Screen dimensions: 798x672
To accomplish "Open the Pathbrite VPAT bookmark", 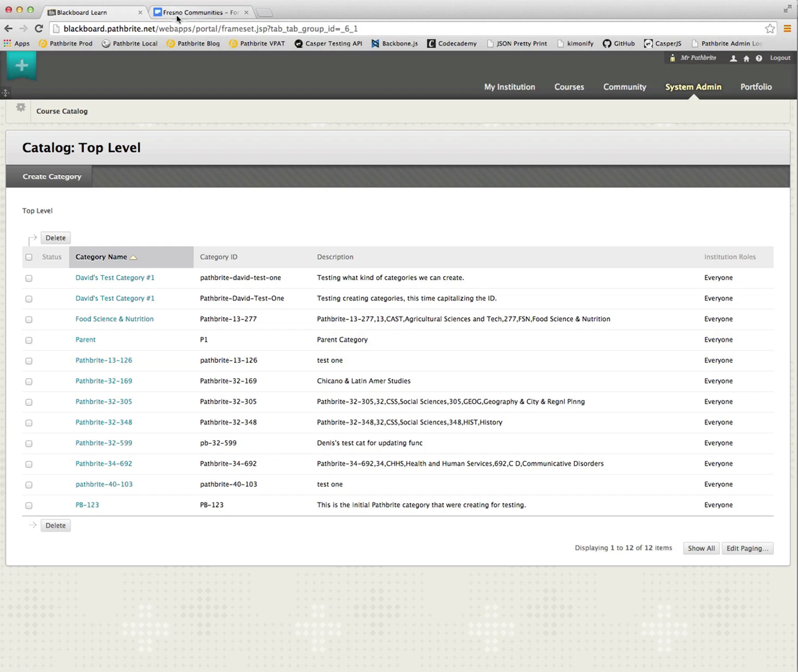I will 257,44.
